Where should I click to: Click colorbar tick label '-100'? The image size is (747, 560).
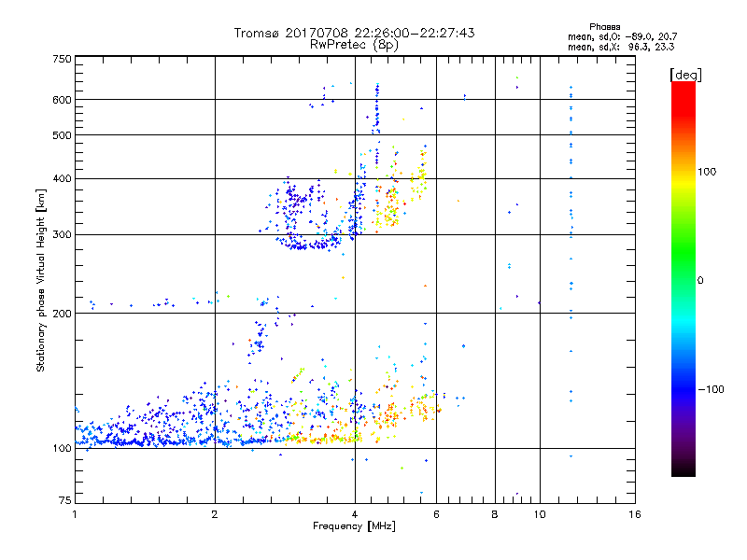click(711, 389)
